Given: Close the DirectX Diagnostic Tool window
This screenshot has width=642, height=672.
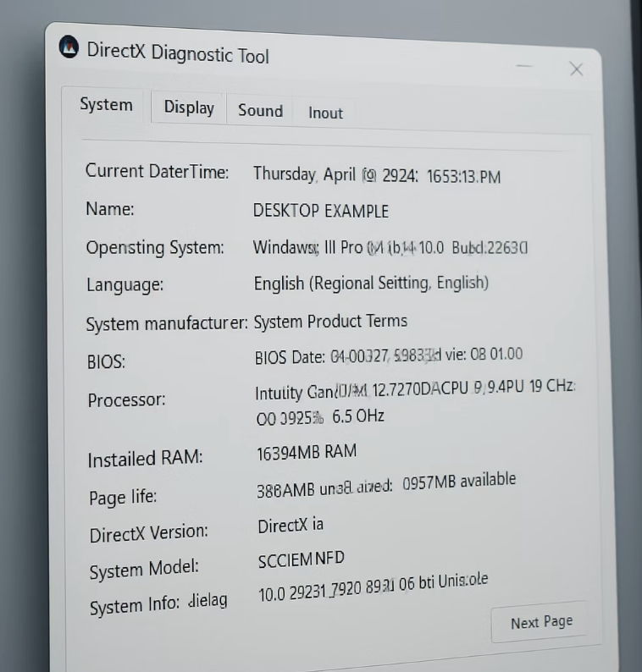Looking at the screenshot, I should tap(576, 69).
